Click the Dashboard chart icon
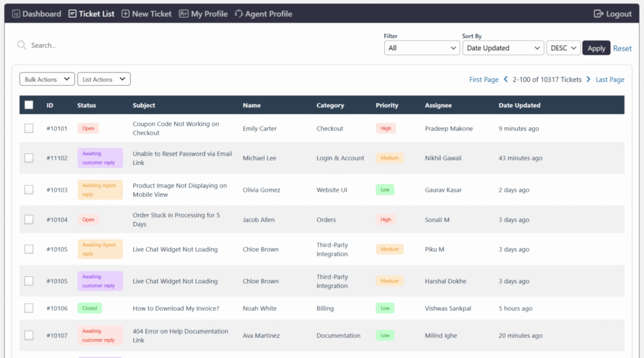644x358 pixels. [16, 14]
